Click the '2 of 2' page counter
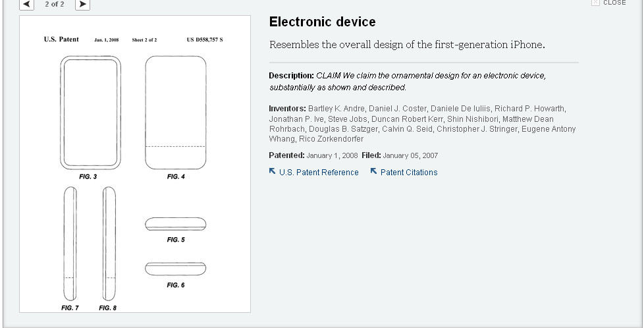The width and height of the screenshot is (644, 328). pos(55,4)
